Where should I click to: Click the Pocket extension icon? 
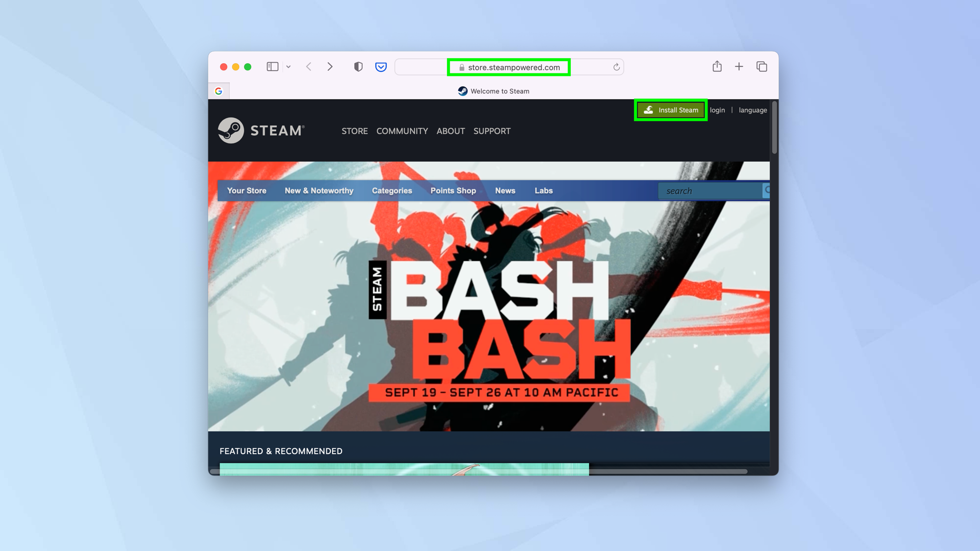(x=381, y=67)
